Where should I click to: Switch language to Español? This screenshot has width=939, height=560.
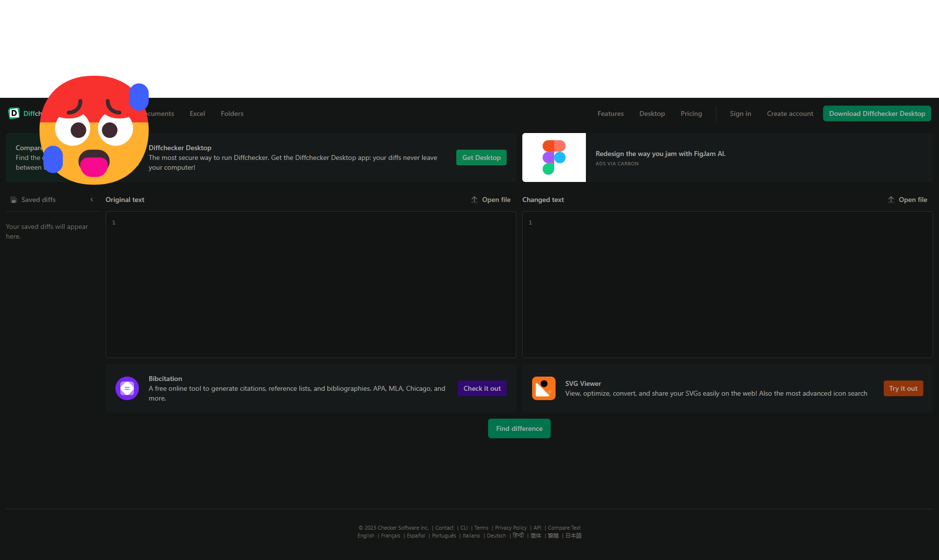[x=416, y=536]
